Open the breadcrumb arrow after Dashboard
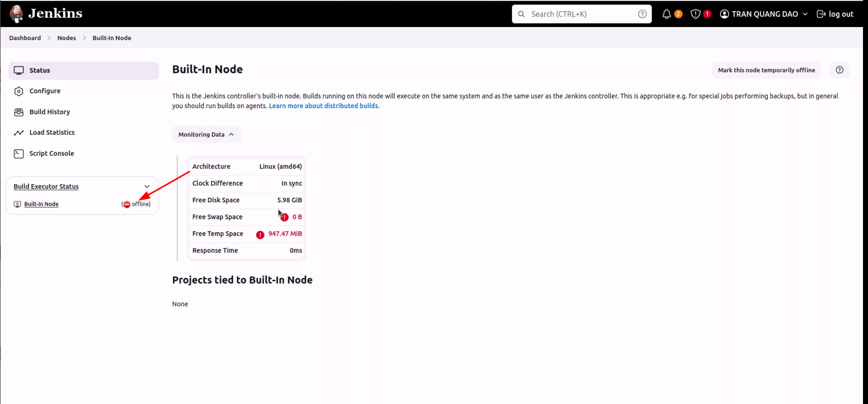The image size is (868, 404). (49, 38)
